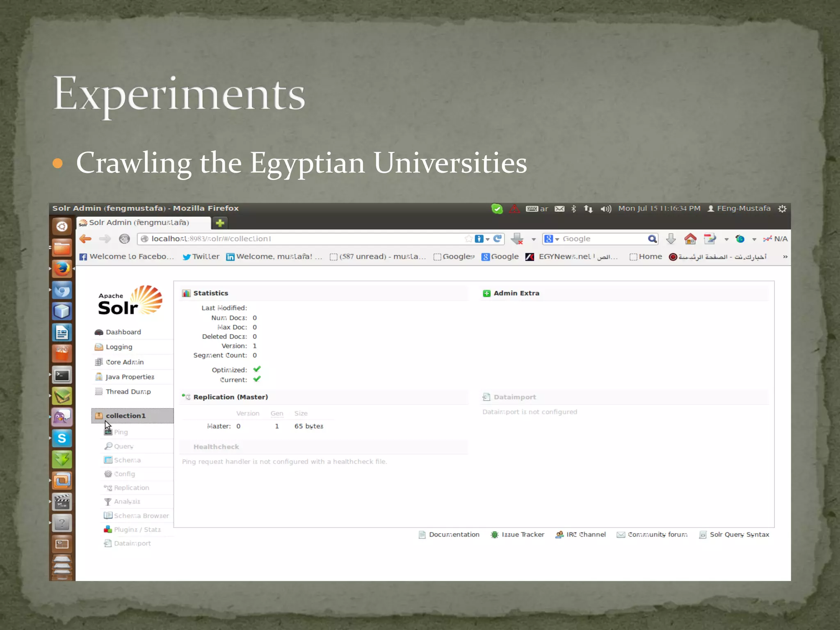Click the search magnifier button
The image size is (840, 630).
point(652,239)
